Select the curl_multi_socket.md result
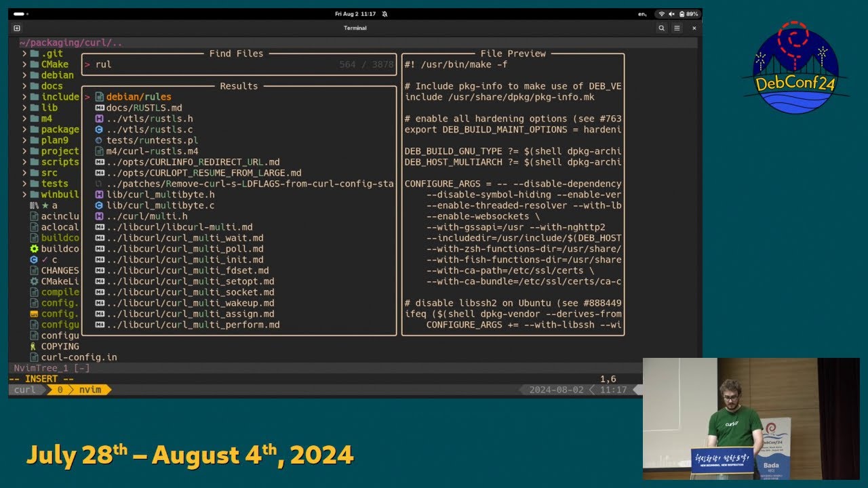The width and height of the screenshot is (868, 488). (x=190, y=292)
